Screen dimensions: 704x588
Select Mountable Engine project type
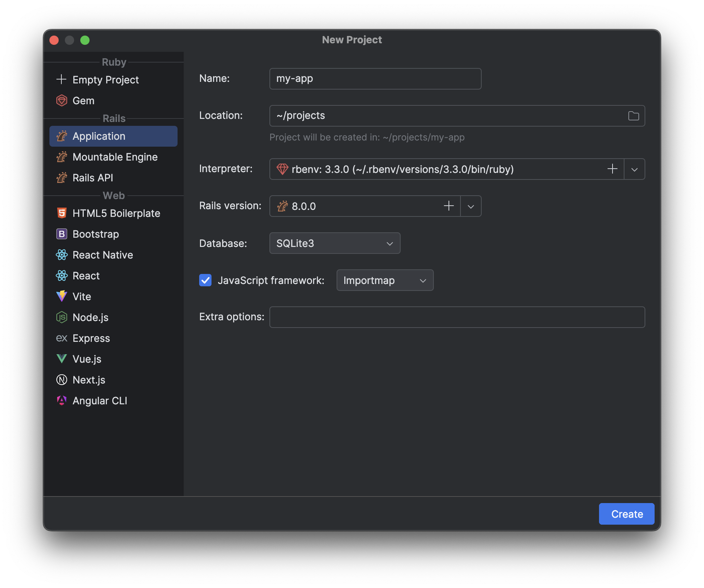pyautogui.click(x=115, y=157)
